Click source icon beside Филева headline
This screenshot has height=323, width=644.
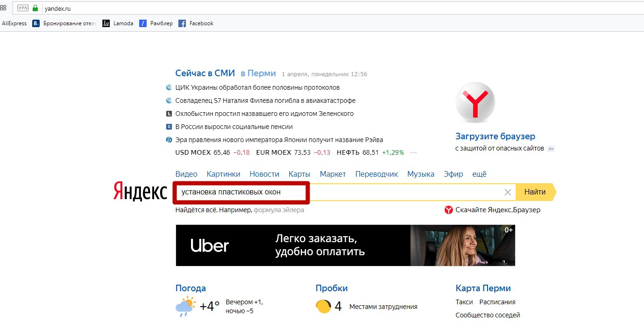169,100
